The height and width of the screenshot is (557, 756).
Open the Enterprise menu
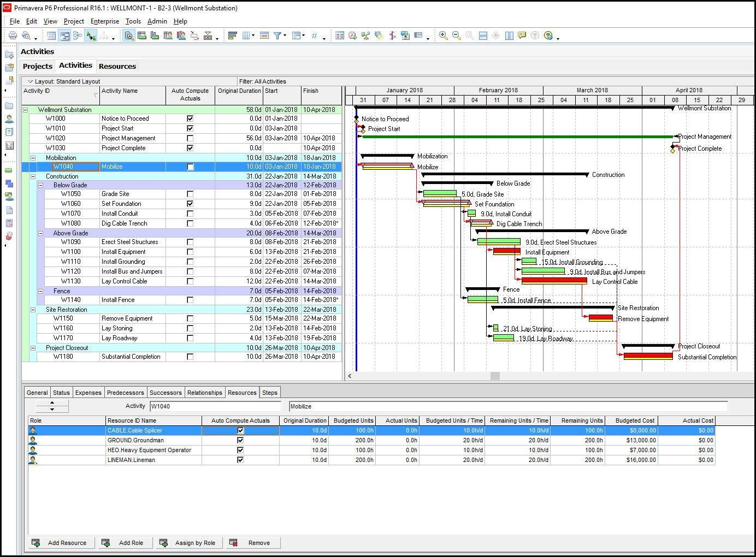tap(105, 21)
